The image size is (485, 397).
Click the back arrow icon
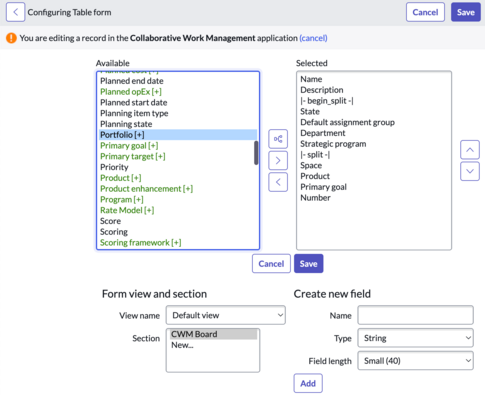pos(15,12)
